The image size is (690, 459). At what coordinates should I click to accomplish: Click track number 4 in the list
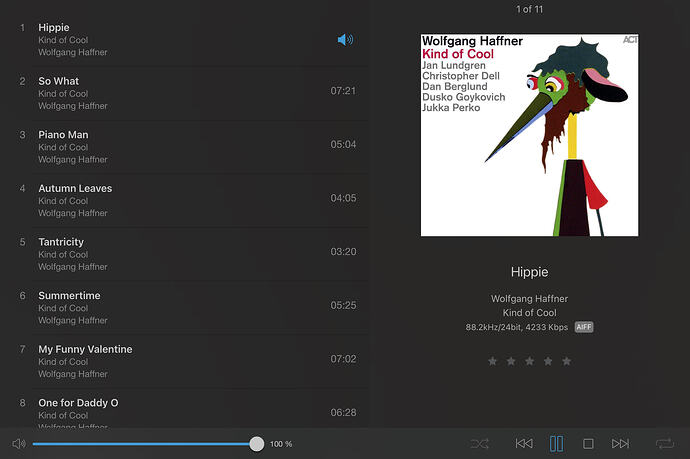(22, 188)
